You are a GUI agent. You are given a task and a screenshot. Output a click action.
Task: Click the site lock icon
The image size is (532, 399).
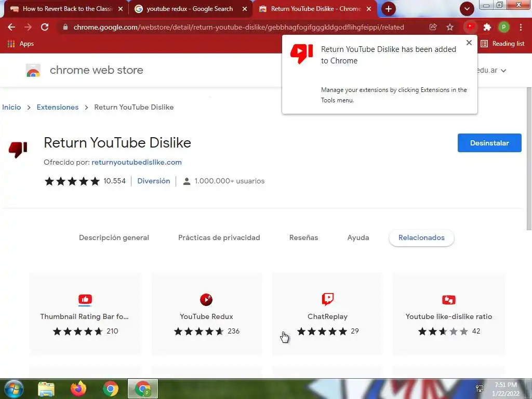[x=65, y=27]
